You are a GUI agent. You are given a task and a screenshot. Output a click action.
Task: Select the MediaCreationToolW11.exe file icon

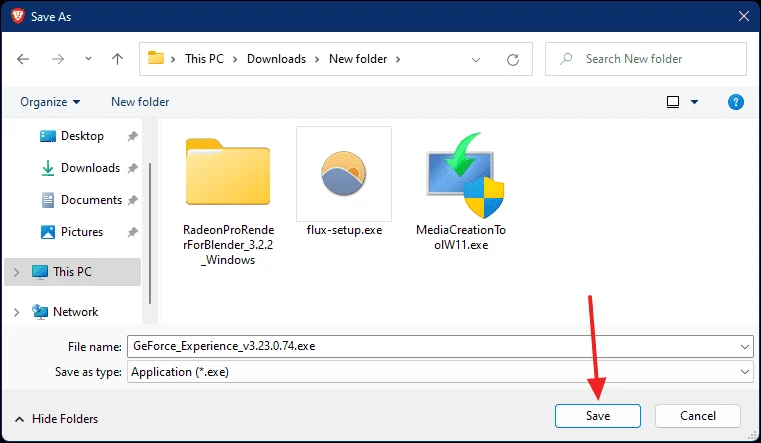tap(464, 176)
